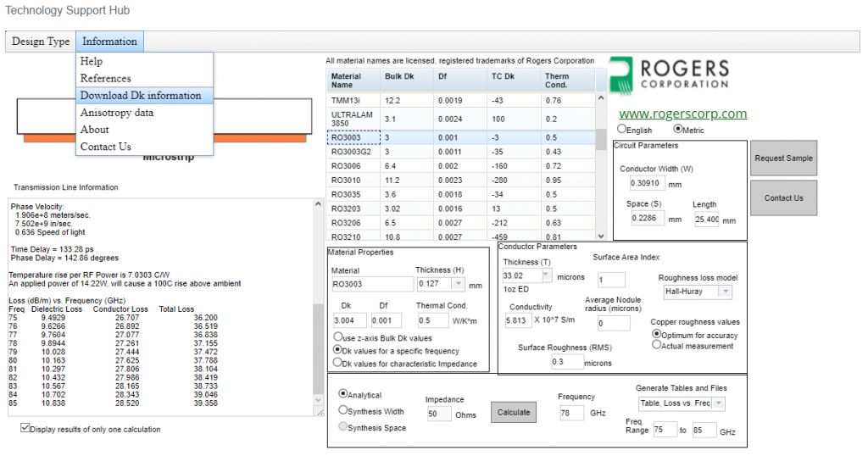Select Synthesis Width mode
Screen dimensions: 868x467
[x=343, y=410]
